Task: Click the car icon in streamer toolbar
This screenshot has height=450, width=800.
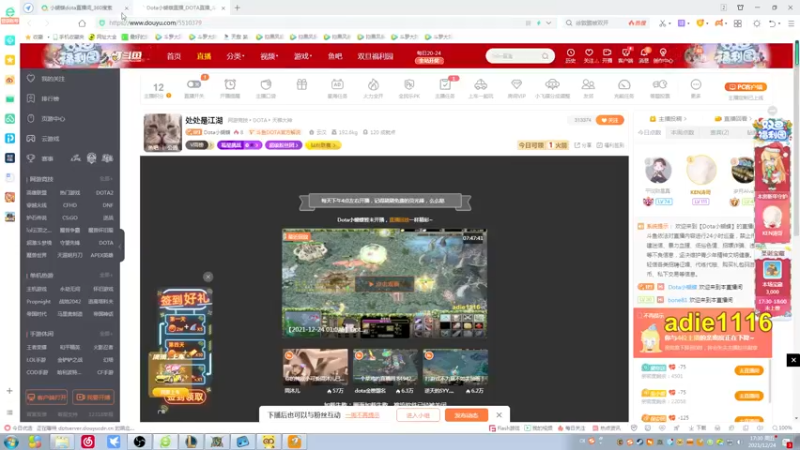Action: (x=481, y=85)
